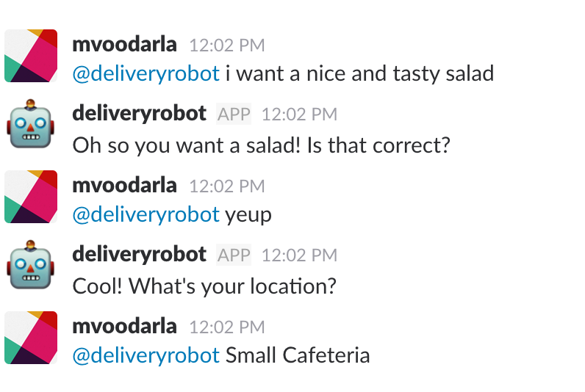
Task: Click APP badge on the salad confirmation message
Action: (234, 115)
